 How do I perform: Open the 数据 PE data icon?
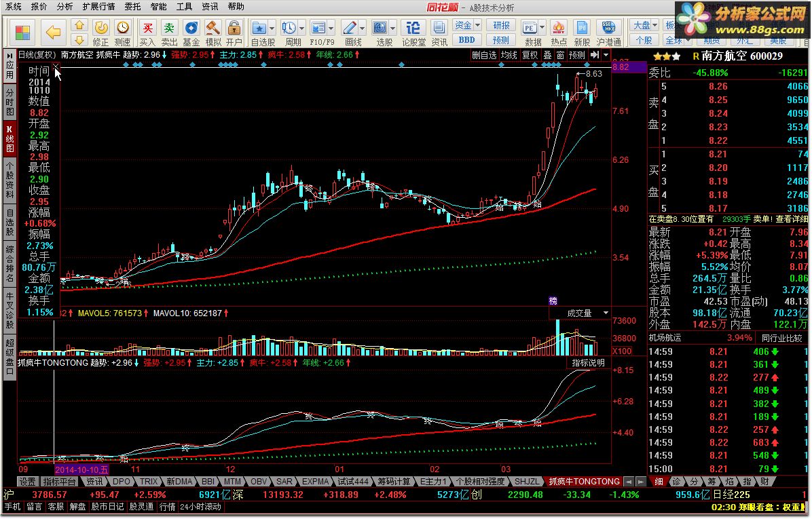click(x=530, y=28)
